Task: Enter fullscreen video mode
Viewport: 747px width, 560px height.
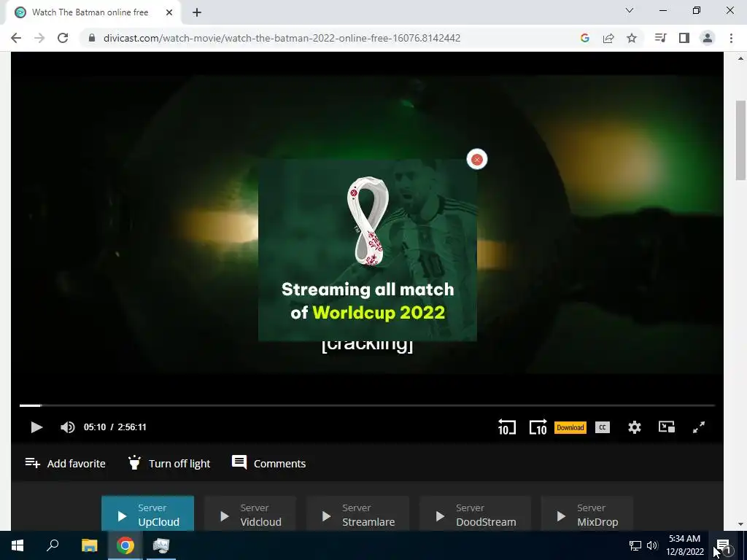Action: click(x=698, y=427)
